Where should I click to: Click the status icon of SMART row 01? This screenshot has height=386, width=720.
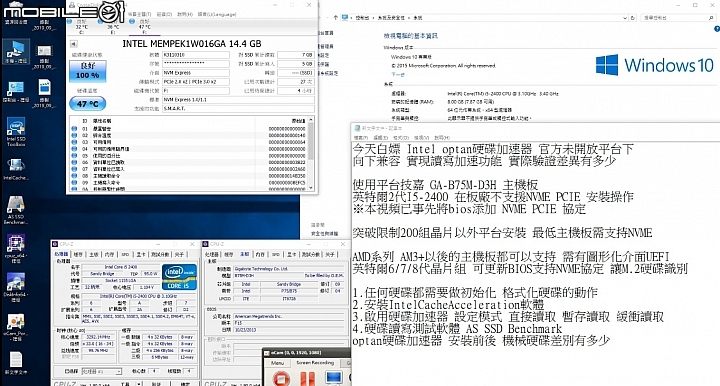pos(74,129)
